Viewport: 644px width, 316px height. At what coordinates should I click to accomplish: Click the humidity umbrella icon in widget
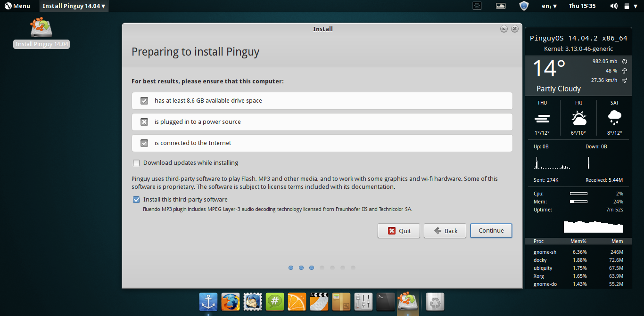[x=624, y=71]
